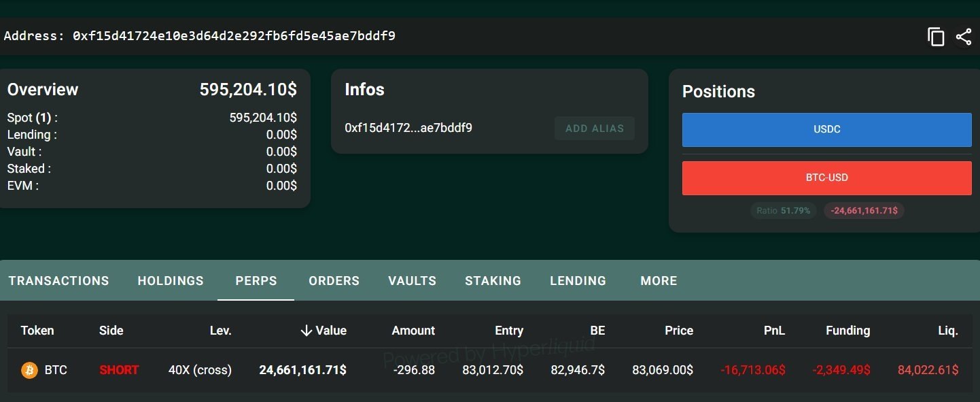
Task: Click the 83,069.00$ price cell
Action: (663, 370)
